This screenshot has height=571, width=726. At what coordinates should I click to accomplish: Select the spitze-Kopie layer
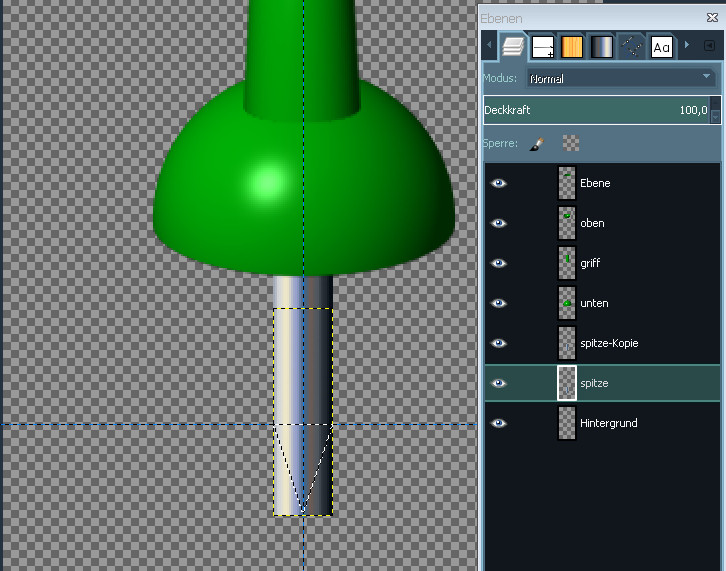[x=608, y=343]
